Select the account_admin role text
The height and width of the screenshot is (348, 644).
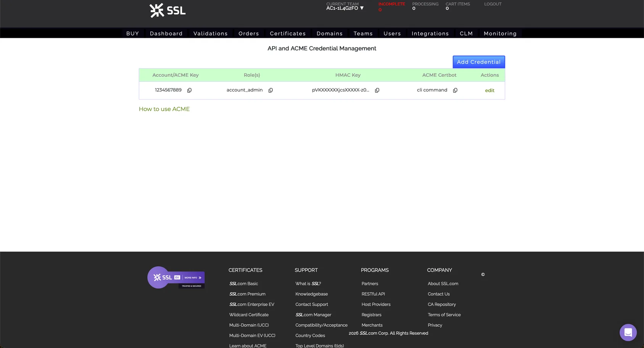click(245, 90)
